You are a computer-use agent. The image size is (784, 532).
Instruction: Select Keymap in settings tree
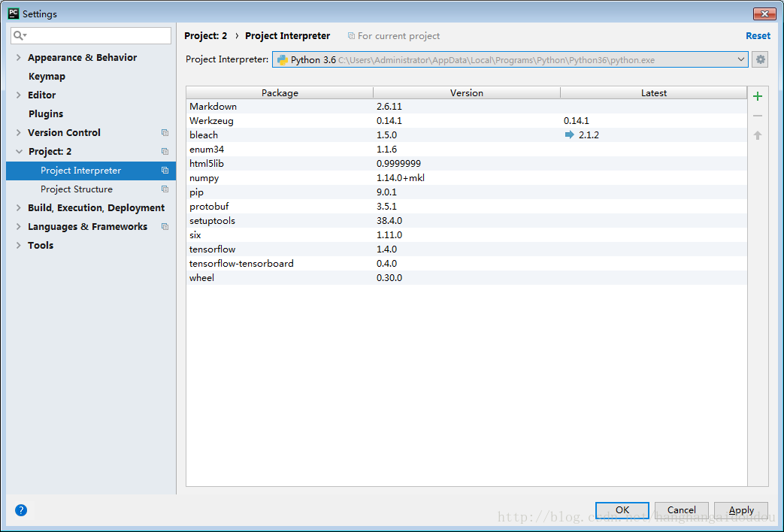click(47, 77)
